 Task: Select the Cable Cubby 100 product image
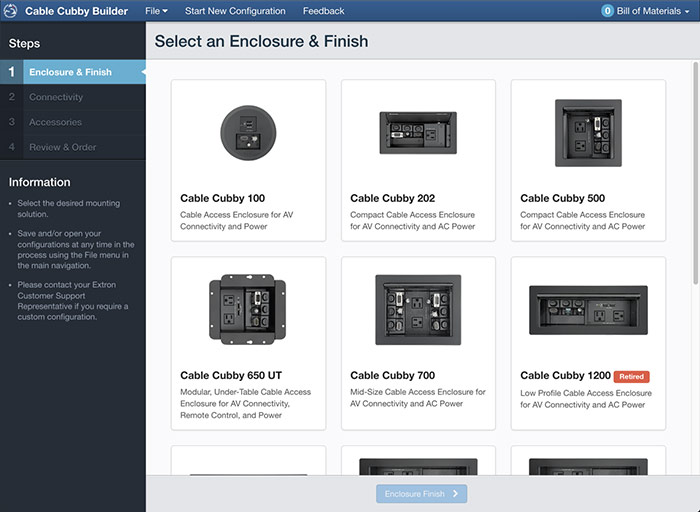click(248, 133)
